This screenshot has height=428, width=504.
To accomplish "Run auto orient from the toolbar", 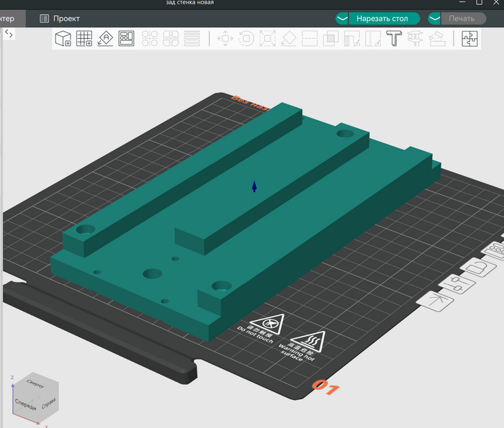I will [x=105, y=39].
